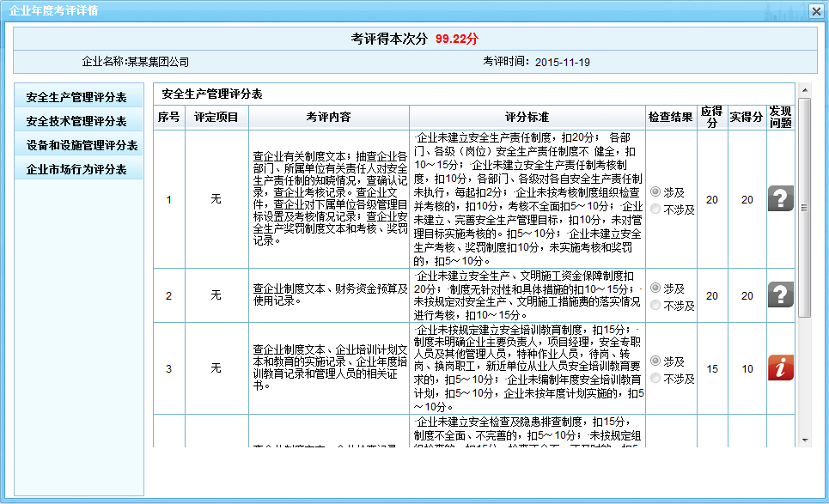Click the 序号 column header

click(x=168, y=117)
